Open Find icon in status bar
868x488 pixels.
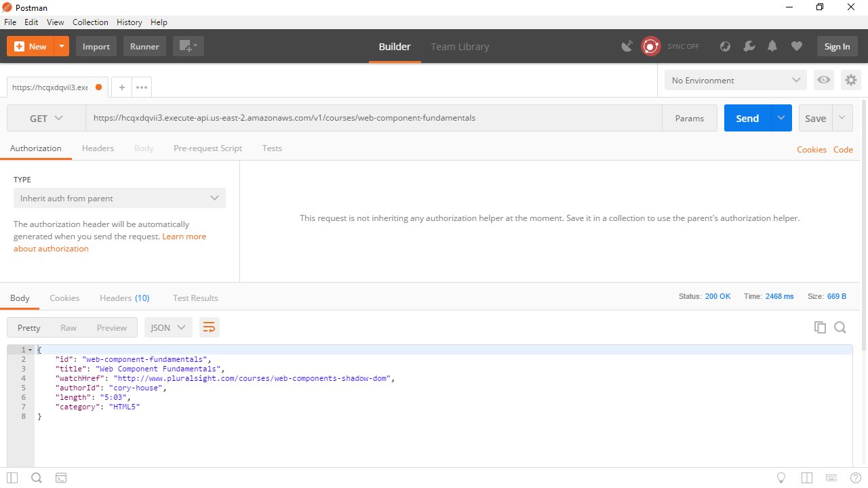tap(37, 478)
